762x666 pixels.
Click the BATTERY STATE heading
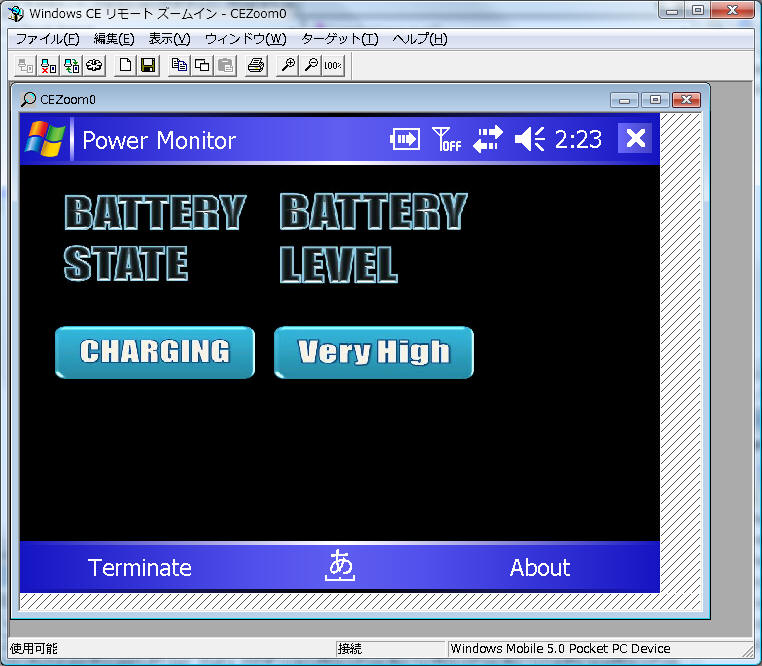pyautogui.click(x=156, y=238)
